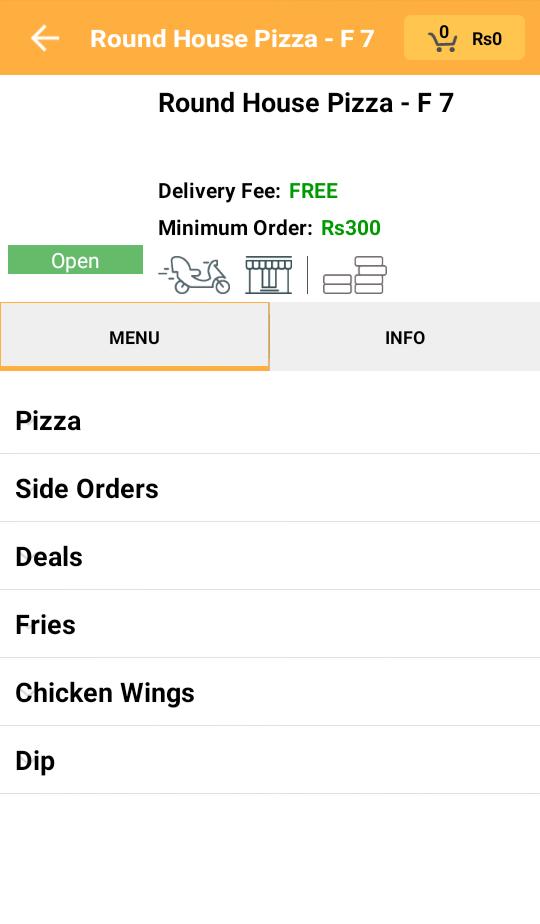The image size is (540, 924).
Task: Click the FREE delivery fee label
Action: (313, 191)
